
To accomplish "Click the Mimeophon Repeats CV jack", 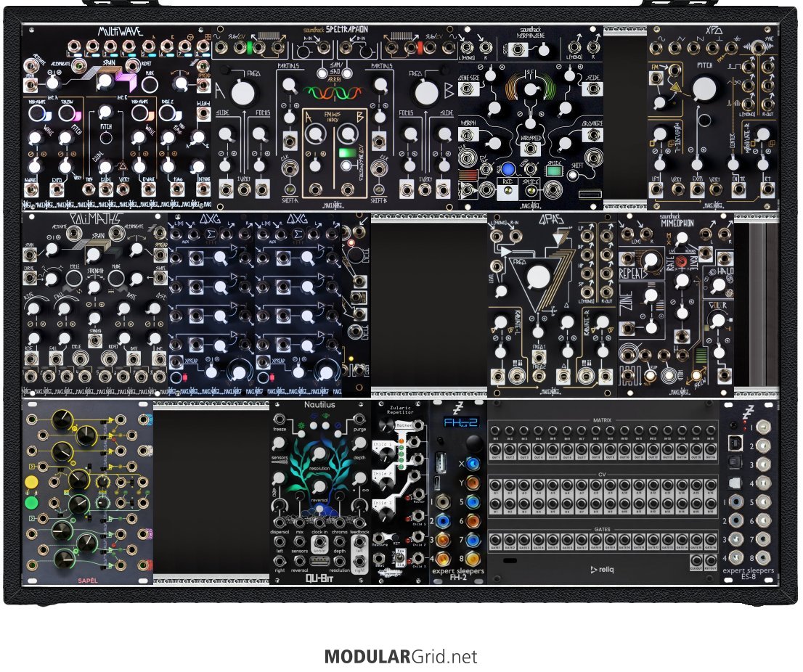I will (x=628, y=258).
